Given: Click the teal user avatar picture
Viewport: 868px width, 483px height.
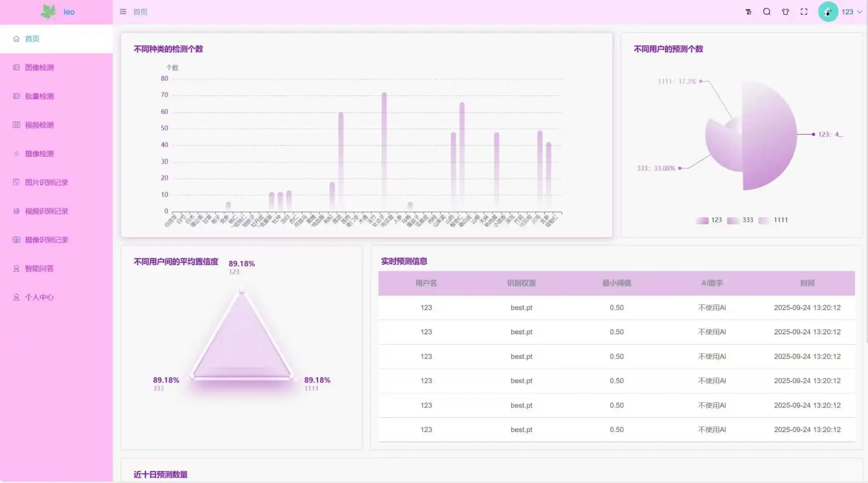Looking at the screenshot, I should pos(828,12).
